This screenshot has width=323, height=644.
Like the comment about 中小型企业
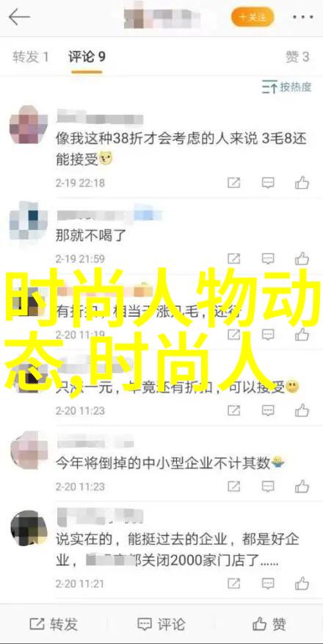point(302,486)
